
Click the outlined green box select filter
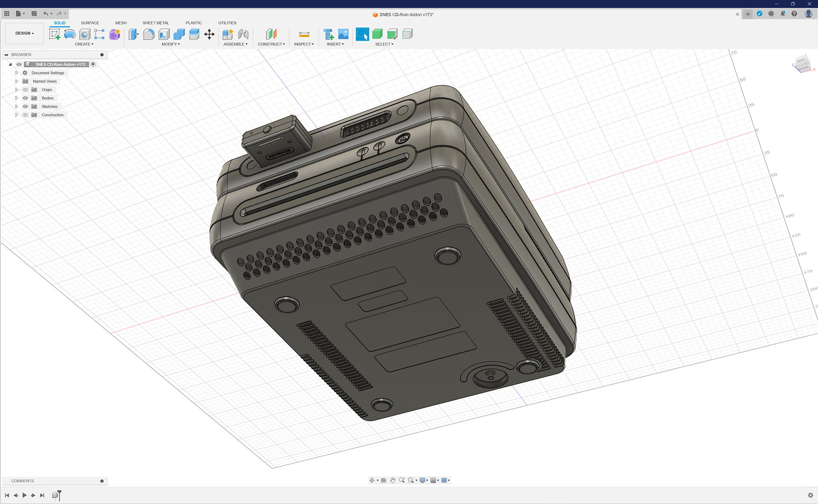click(408, 34)
